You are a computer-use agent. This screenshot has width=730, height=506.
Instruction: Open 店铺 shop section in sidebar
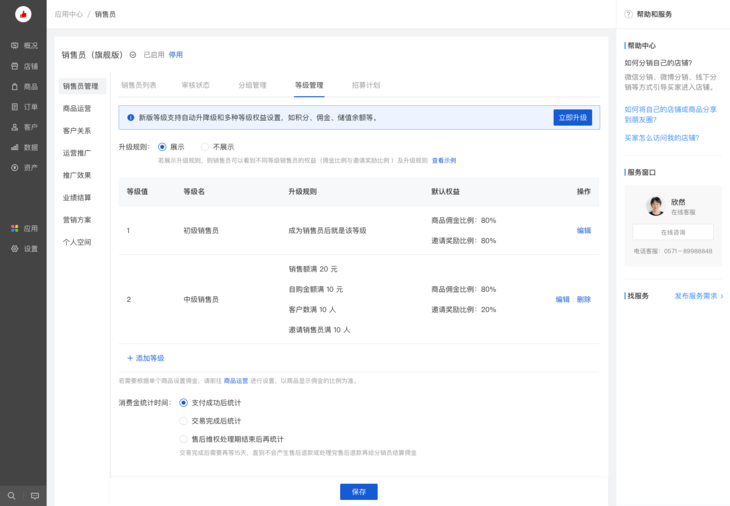tap(24, 66)
